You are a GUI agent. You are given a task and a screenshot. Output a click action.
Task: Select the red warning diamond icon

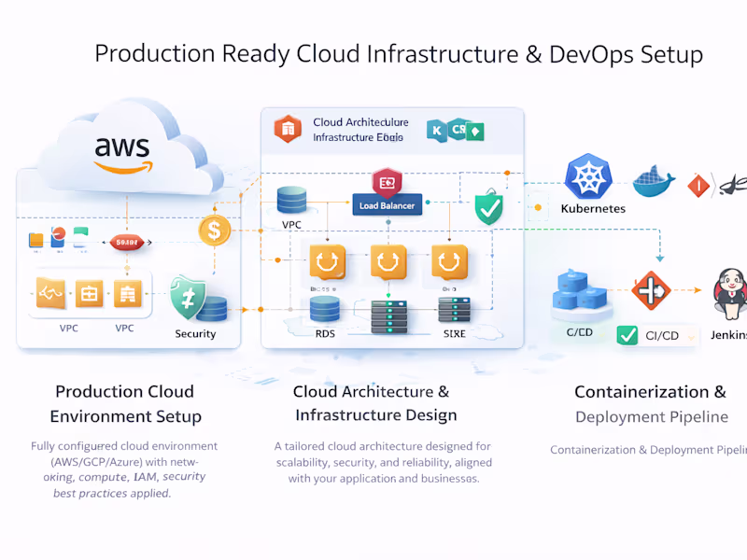point(697,185)
